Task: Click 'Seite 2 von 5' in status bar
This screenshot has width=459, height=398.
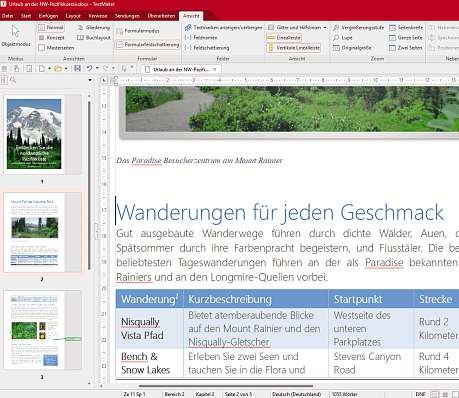Action: [239, 394]
